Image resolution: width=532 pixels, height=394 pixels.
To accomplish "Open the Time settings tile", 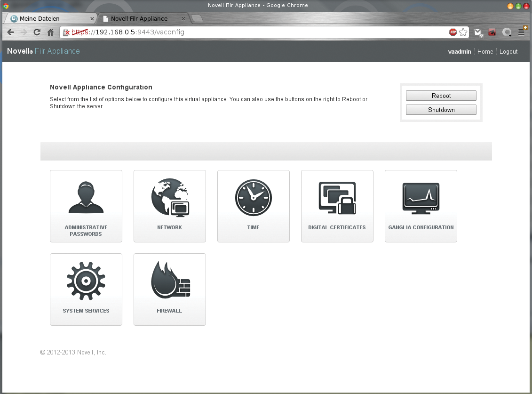I will [253, 206].
